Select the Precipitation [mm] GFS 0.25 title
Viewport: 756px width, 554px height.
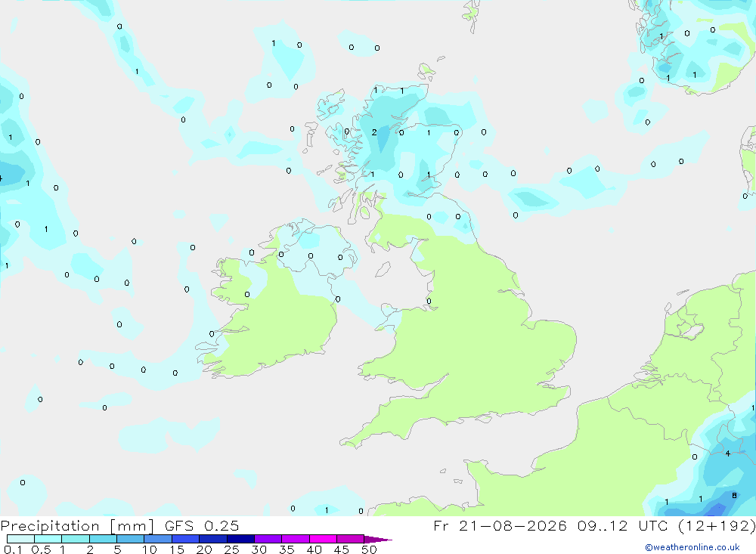click(119, 525)
